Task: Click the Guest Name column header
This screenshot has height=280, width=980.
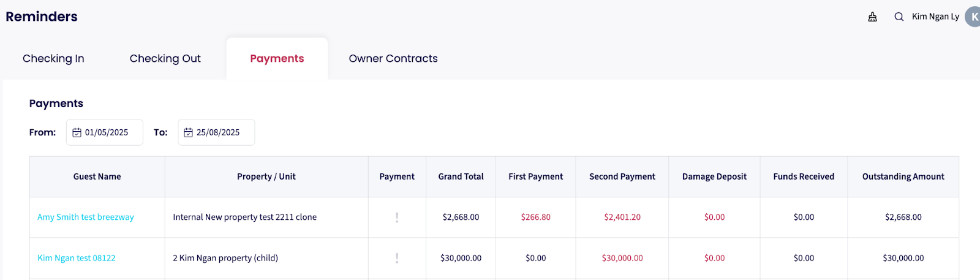Action: (x=97, y=177)
